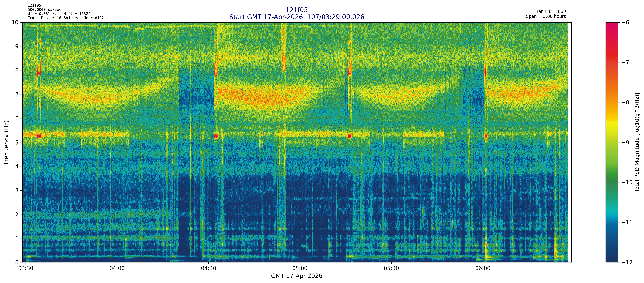Click the 500.0000 sa/sec sample rate text
Image resolution: width=644 pixels, height=283 pixels.
44,10
